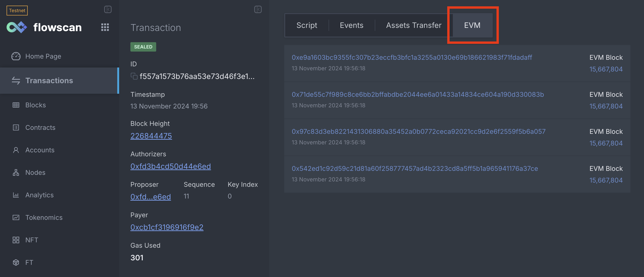Open the Events tab
Image resolution: width=644 pixels, height=277 pixels.
pyautogui.click(x=351, y=25)
